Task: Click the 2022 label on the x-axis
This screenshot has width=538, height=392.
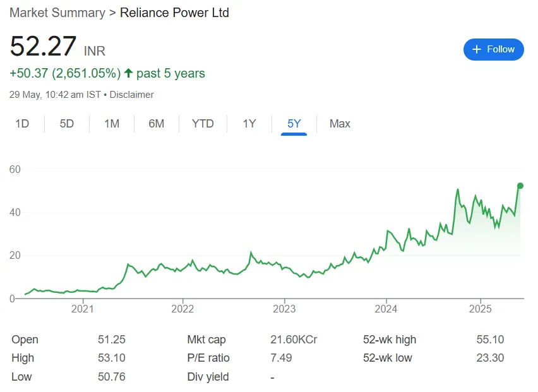Action: click(182, 309)
